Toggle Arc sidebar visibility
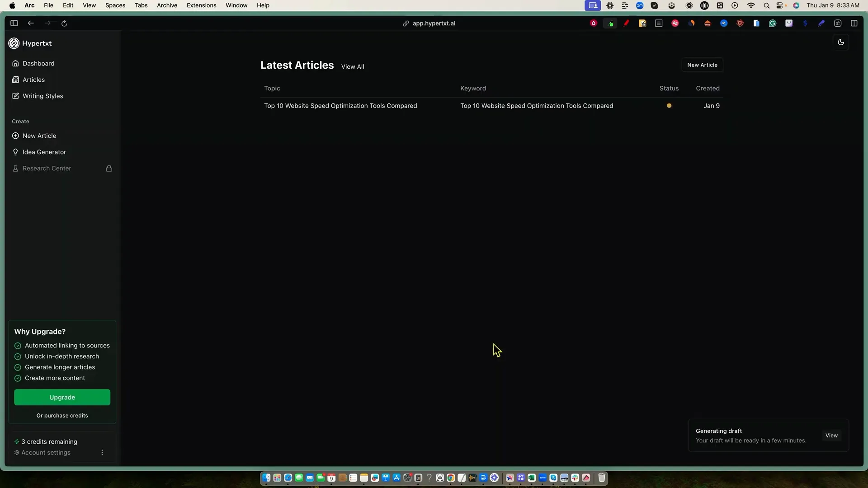868x488 pixels. pyautogui.click(x=14, y=23)
